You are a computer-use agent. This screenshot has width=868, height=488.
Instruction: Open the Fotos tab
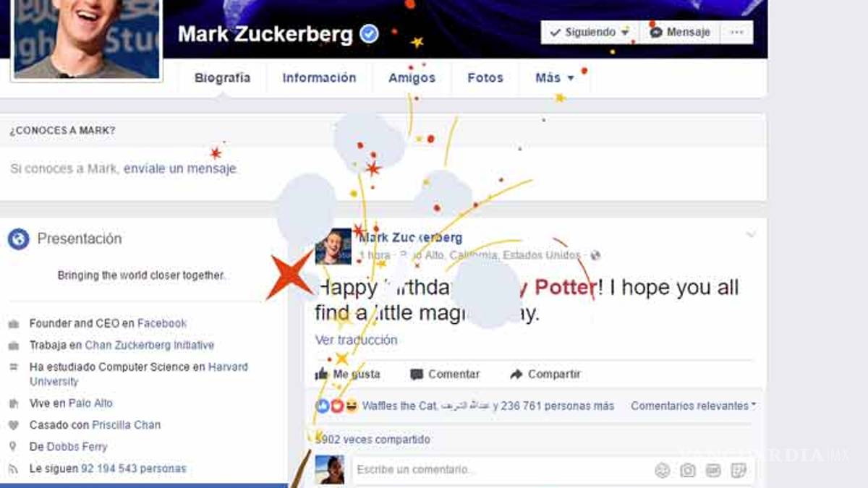tap(485, 78)
